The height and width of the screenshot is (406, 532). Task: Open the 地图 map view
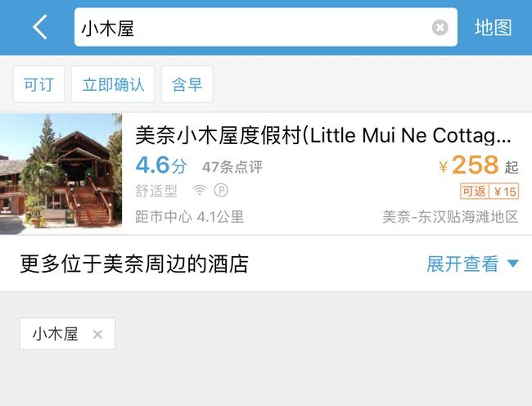pyautogui.click(x=493, y=28)
